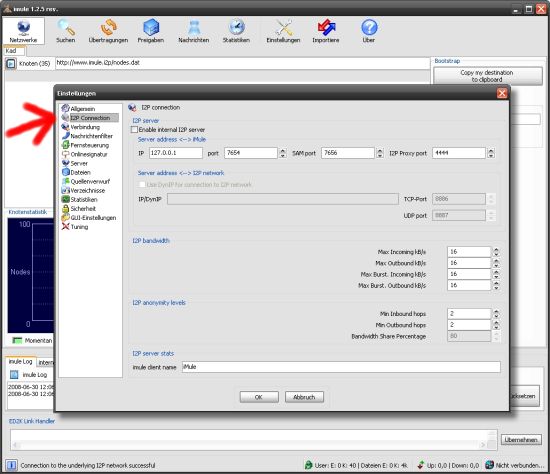The image size is (550, 474).
Task: Click the Knoten (35) start icon
Action: [11, 64]
